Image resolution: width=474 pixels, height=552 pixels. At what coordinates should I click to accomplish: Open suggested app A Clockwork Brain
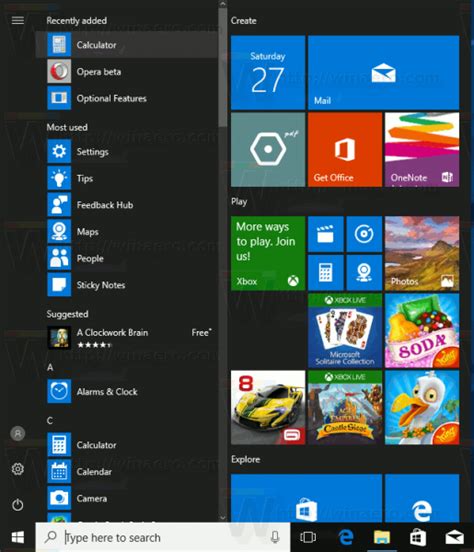(127, 338)
